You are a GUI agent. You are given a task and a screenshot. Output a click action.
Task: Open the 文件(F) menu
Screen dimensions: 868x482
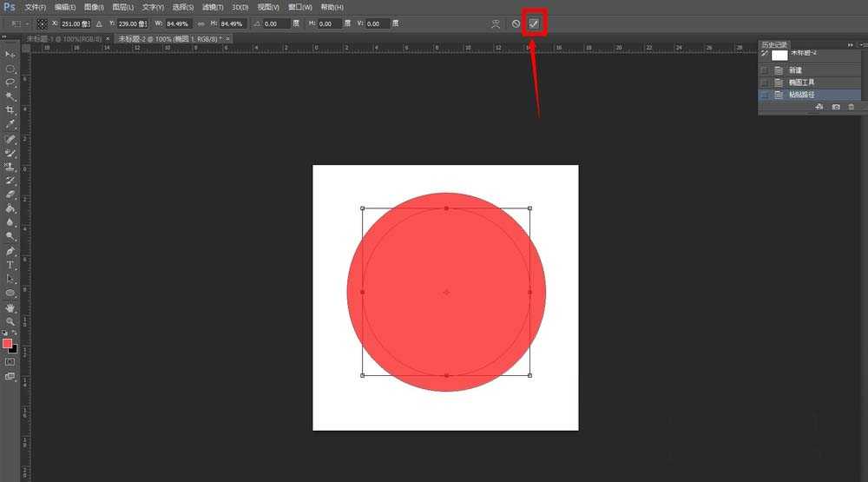coord(35,7)
